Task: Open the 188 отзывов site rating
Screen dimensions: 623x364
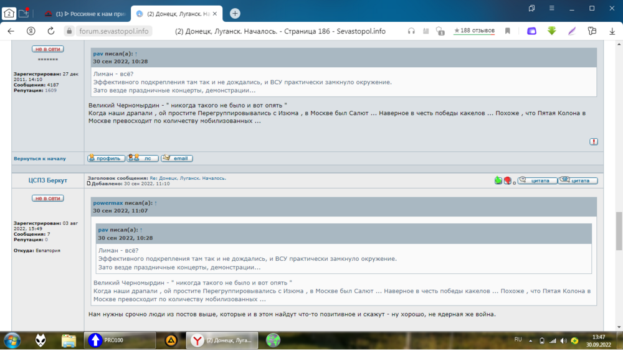Action: tap(474, 30)
